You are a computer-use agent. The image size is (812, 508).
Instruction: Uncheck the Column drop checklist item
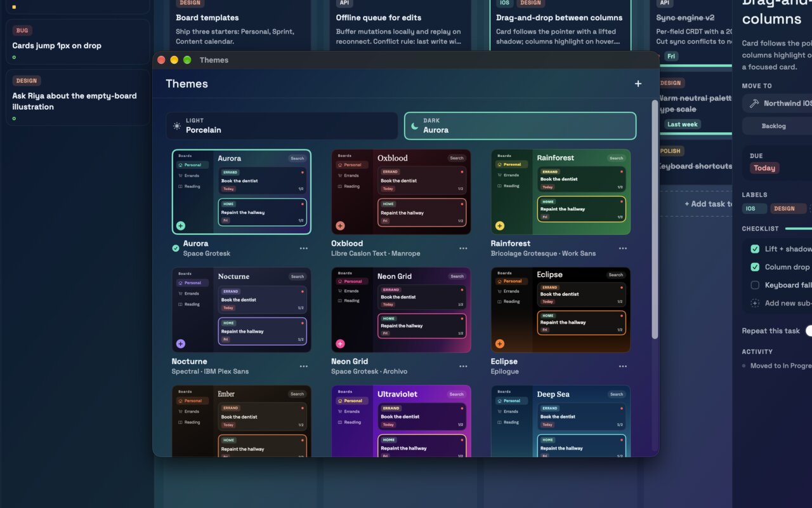(x=755, y=267)
